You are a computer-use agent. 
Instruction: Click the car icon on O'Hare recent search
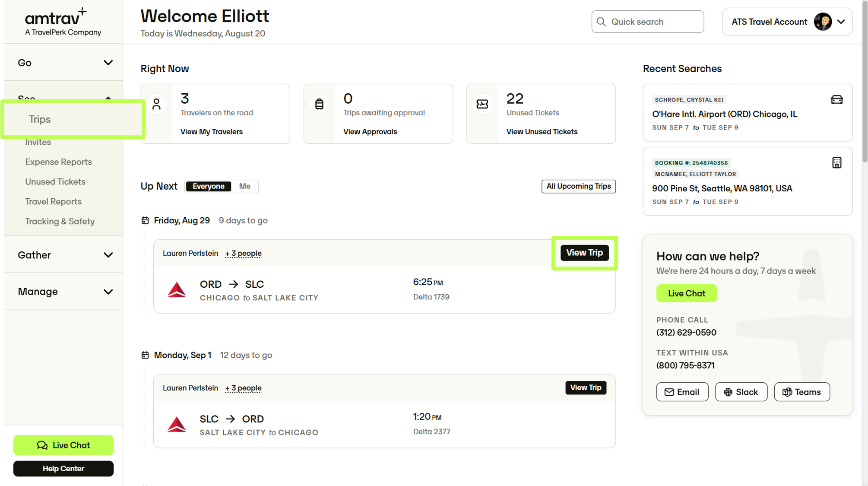tap(836, 100)
